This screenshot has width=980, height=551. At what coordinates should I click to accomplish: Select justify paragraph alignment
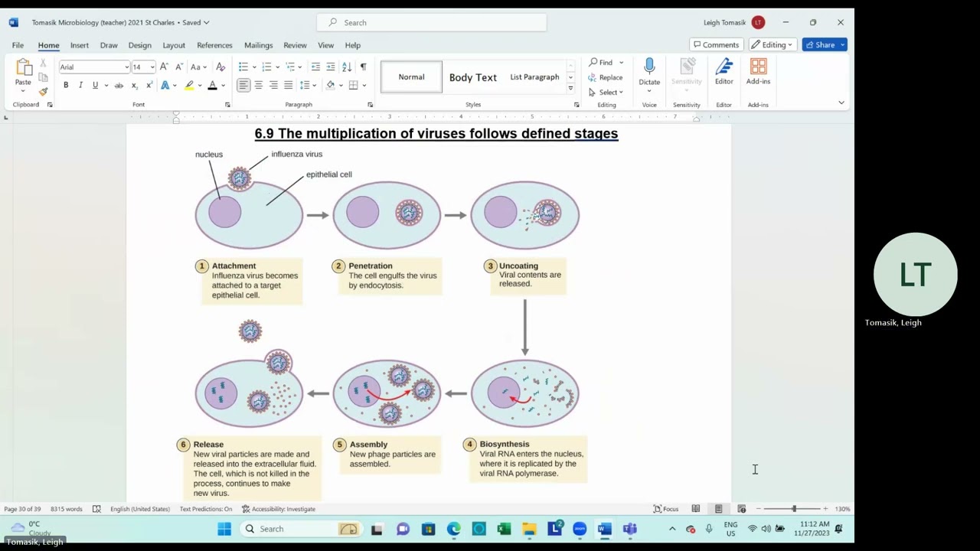click(289, 85)
